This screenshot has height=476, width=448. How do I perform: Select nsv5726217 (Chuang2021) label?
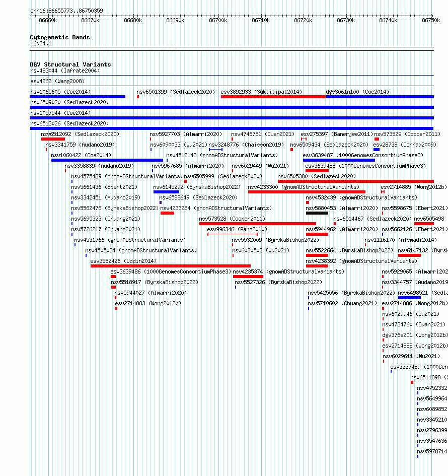[x=106, y=230]
